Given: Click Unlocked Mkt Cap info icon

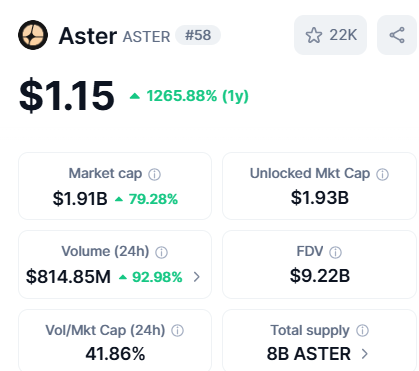Looking at the screenshot, I should coord(382,174).
